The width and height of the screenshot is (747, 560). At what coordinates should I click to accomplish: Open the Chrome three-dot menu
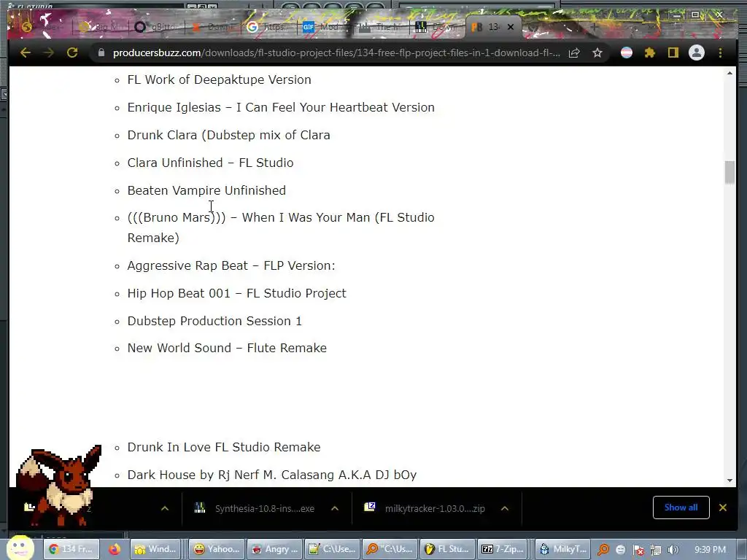click(720, 52)
